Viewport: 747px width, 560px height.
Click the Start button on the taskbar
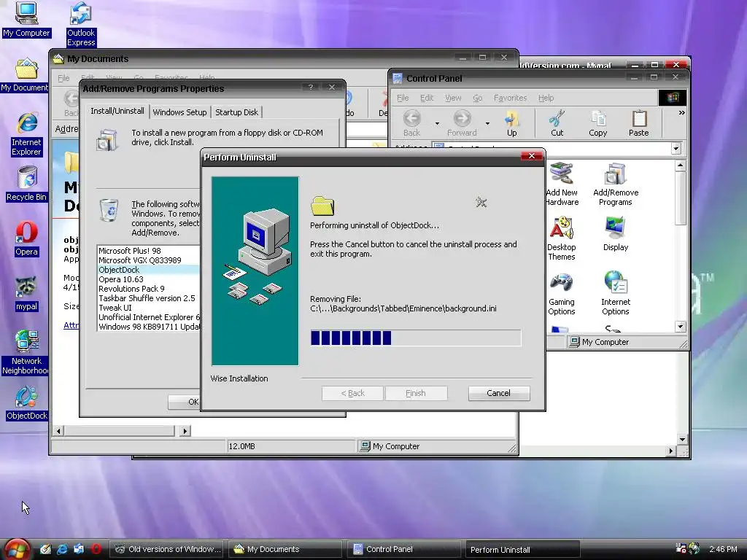point(18,549)
